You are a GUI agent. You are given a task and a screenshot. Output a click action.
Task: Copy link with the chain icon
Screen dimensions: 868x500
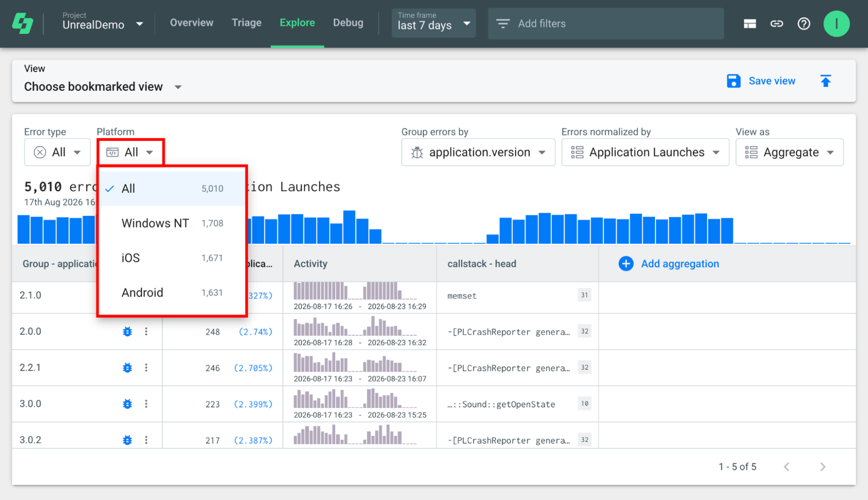coord(776,23)
